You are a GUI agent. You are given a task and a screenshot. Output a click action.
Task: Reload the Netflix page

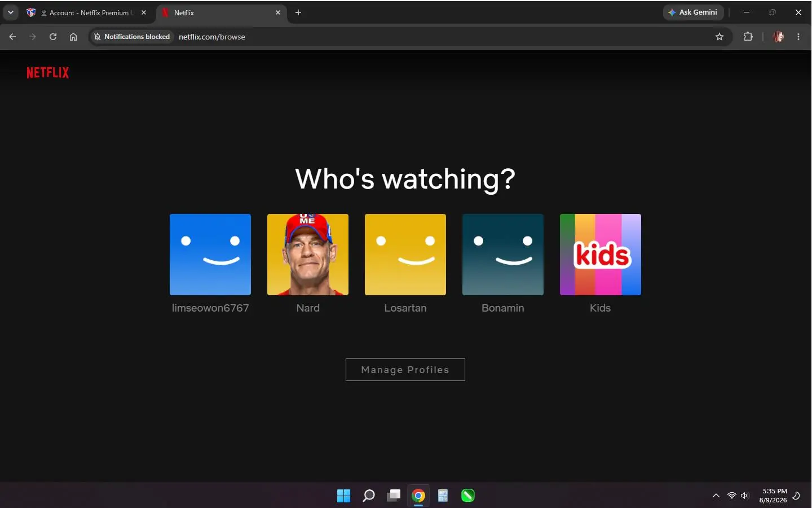[x=53, y=37]
